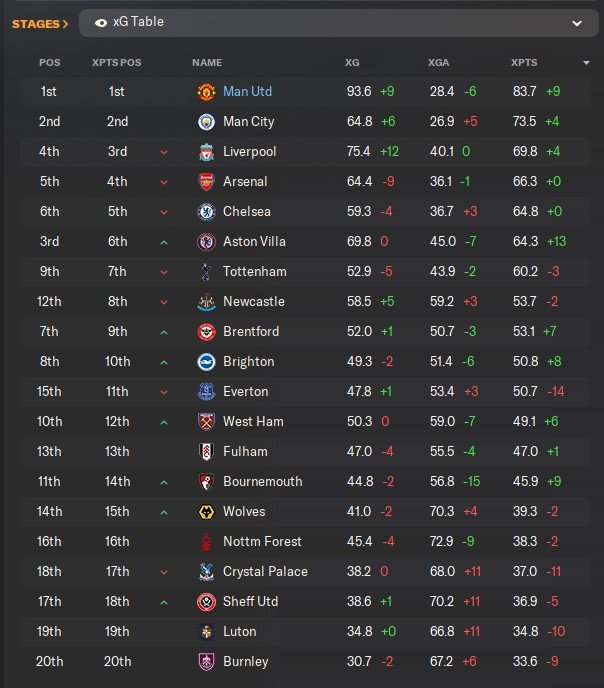This screenshot has height=688, width=604.
Task: Select the Burnley team name
Action: (x=245, y=662)
